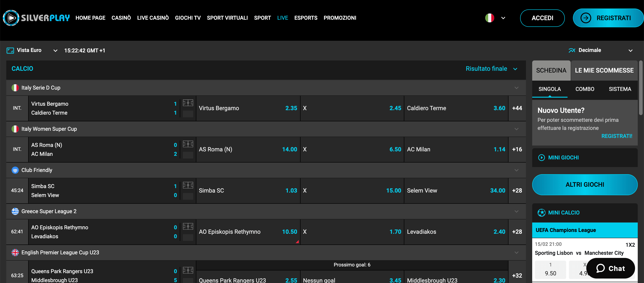Click the Vista Euro view icon
This screenshot has width=644, height=283.
(x=10, y=50)
